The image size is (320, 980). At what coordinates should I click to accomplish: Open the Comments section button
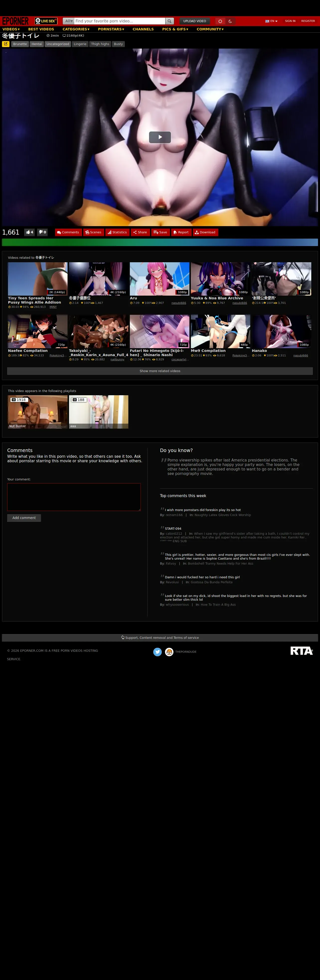69,232
